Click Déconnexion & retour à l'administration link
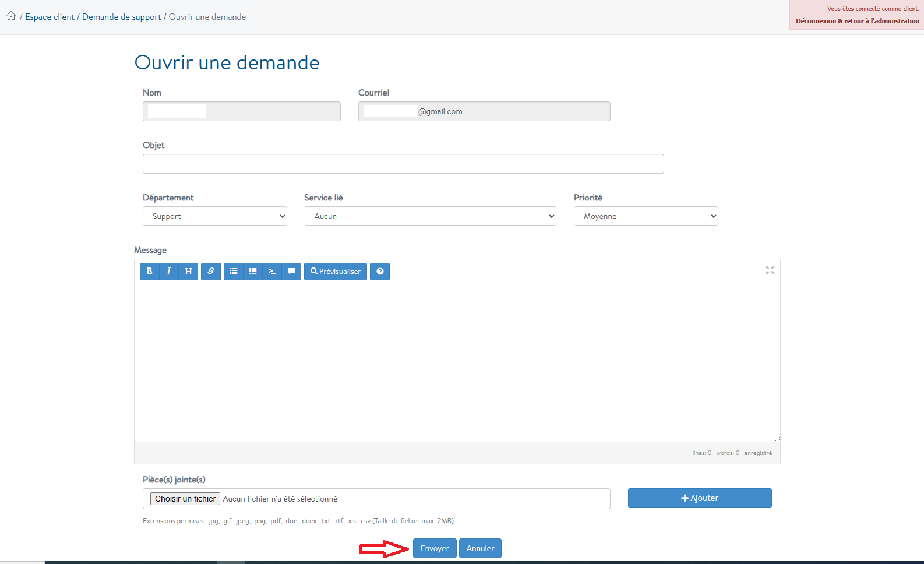 point(858,21)
